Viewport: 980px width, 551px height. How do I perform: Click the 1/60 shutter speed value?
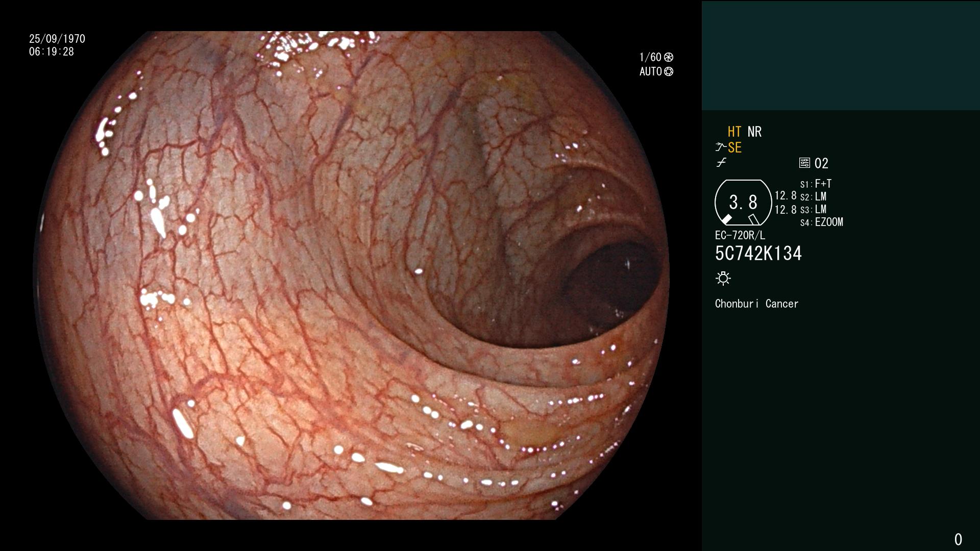pos(650,57)
